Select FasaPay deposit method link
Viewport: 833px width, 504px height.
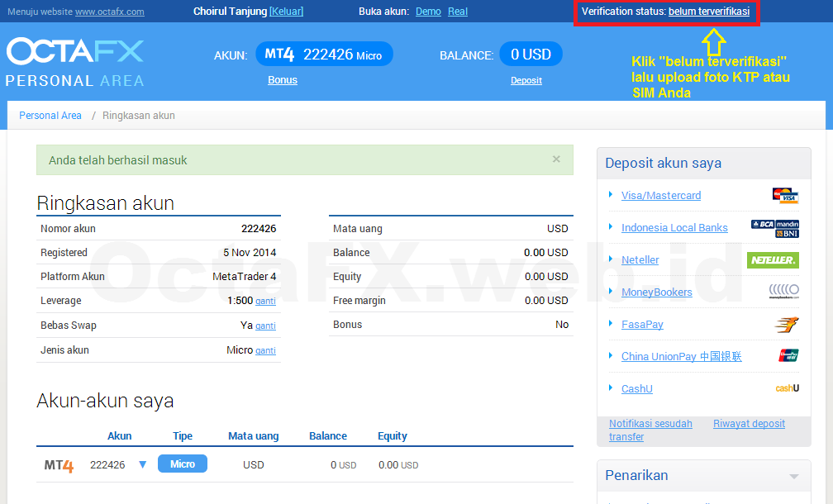(x=642, y=325)
